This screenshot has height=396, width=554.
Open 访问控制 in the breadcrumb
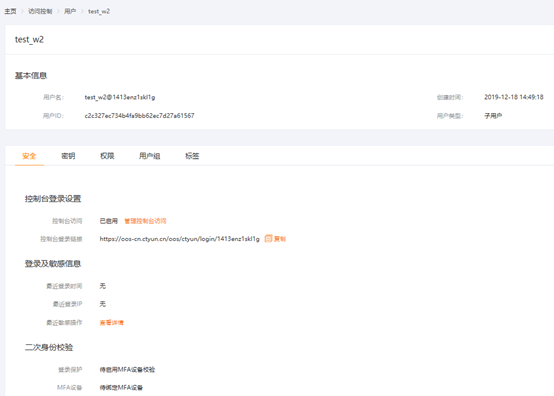40,11
